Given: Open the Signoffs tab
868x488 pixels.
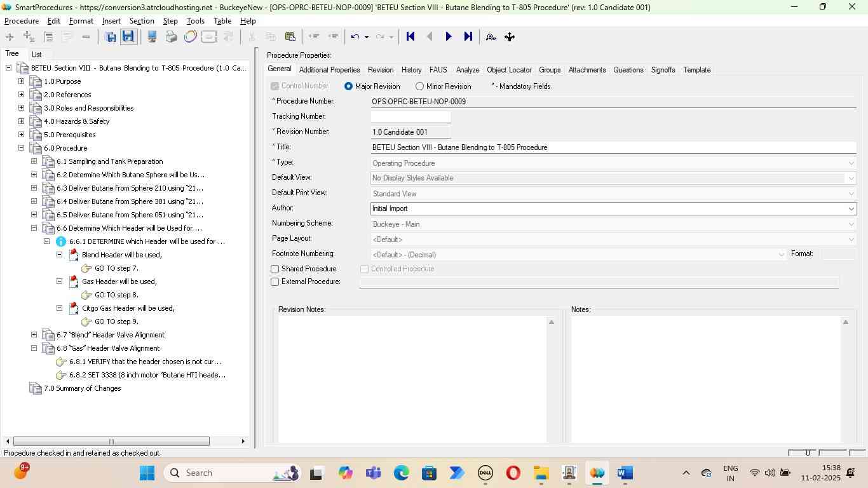Looking at the screenshot, I should click(x=663, y=70).
